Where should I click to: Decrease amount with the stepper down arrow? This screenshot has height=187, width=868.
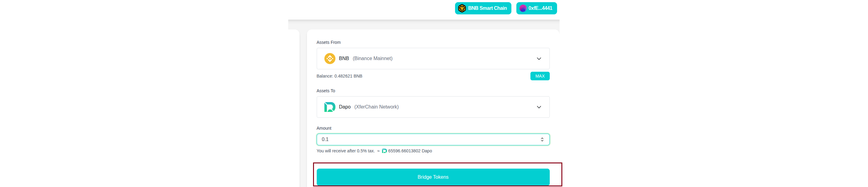[x=541, y=141]
